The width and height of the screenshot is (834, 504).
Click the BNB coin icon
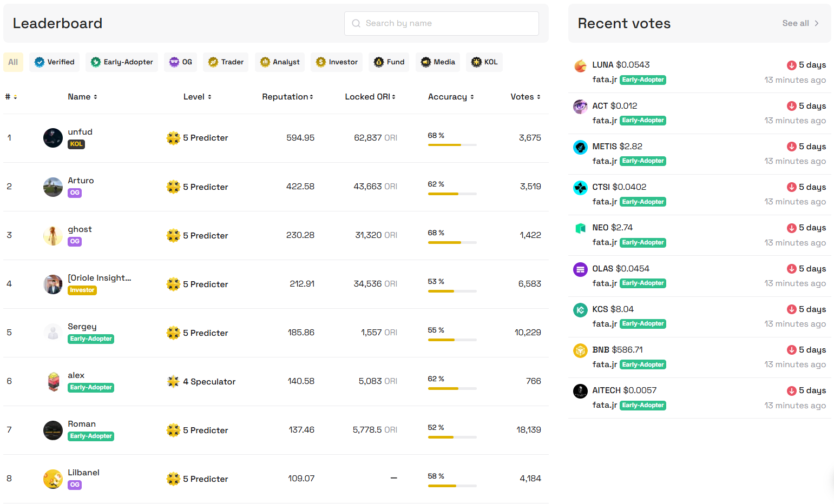tap(580, 350)
